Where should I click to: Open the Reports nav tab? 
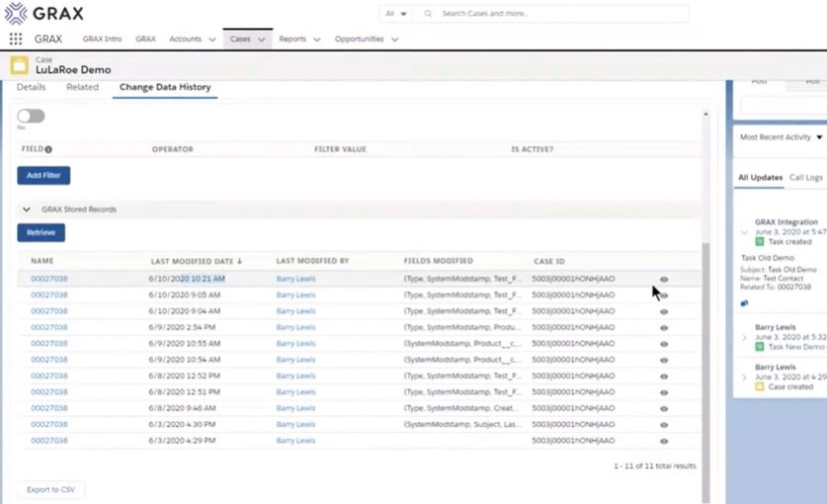[x=292, y=40]
